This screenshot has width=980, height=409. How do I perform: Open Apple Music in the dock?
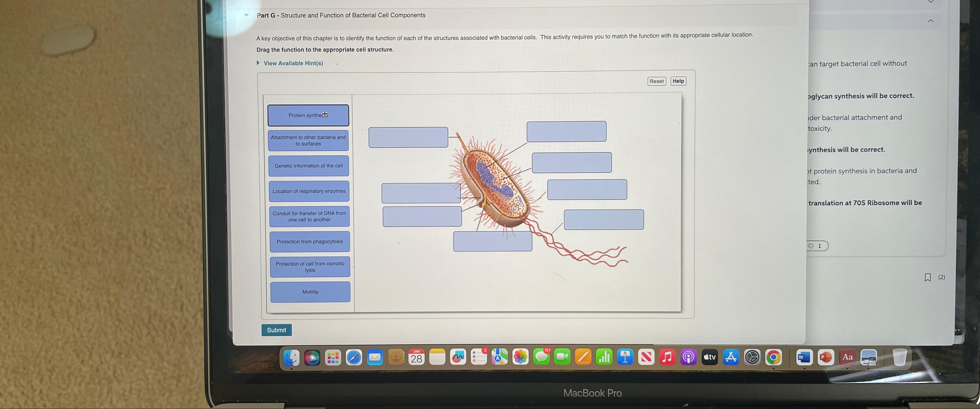(667, 357)
